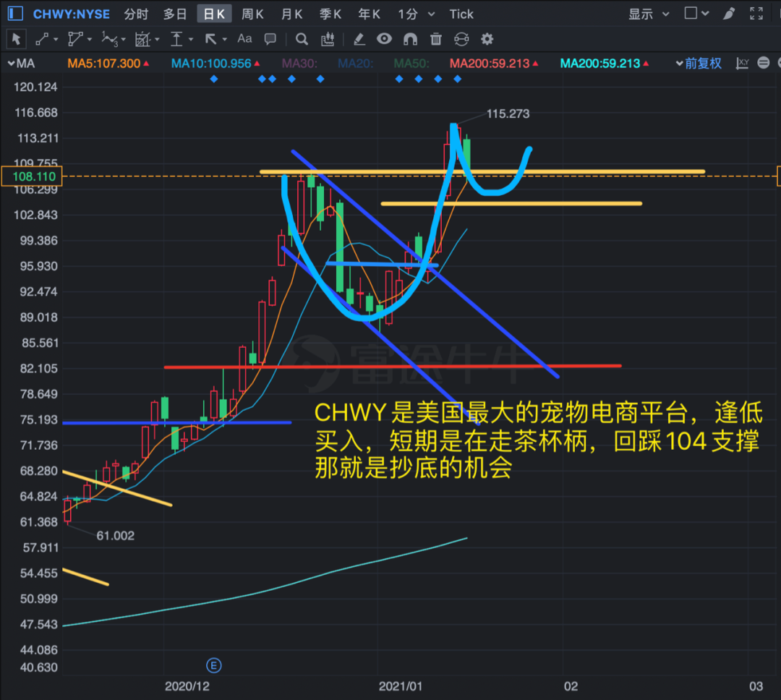Select the comment bubble note tool

(x=270, y=39)
